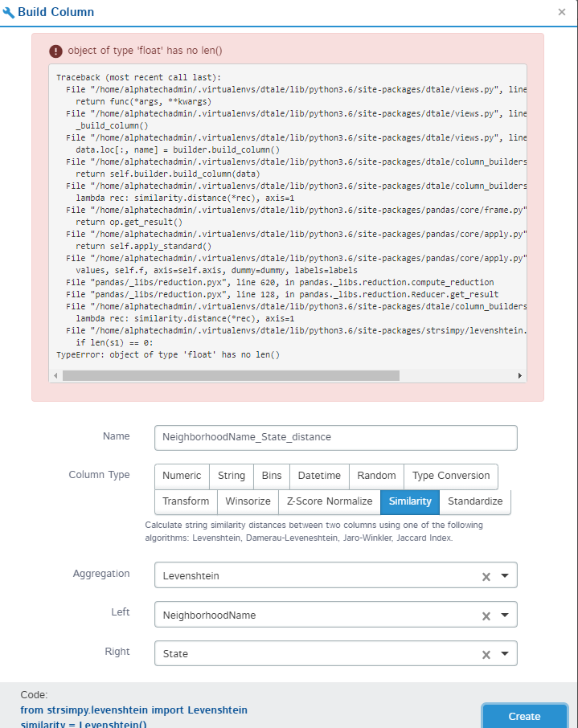Click the 'return op.get_result()' traceback line
Viewport: 578px width, 728px height.
coord(129,222)
